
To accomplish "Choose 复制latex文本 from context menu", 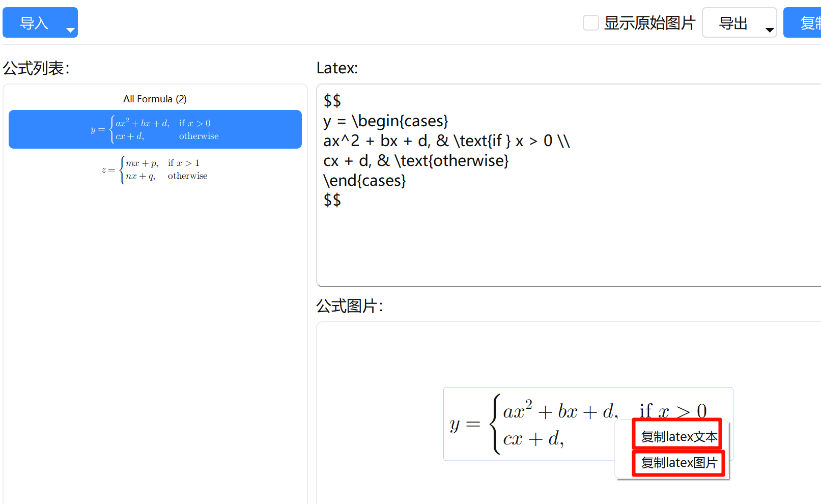I will 678,436.
